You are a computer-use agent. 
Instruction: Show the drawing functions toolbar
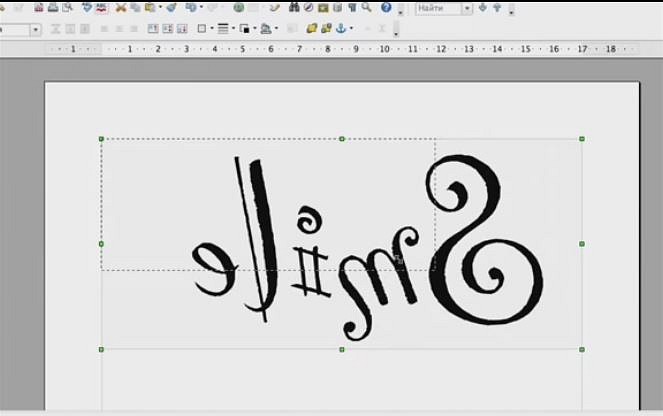click(275, 7)
